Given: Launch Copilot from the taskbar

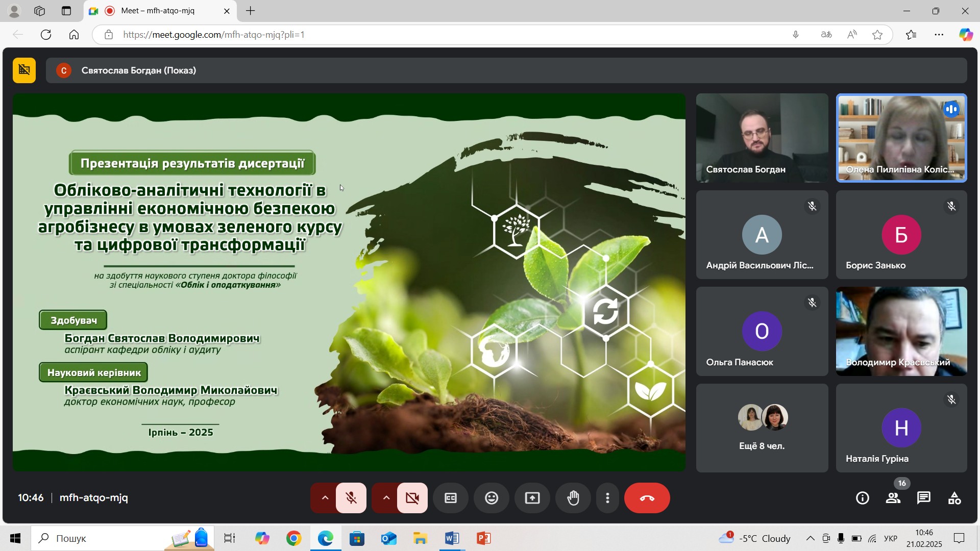Looking at the screenshot, I should tap(262, 538).
